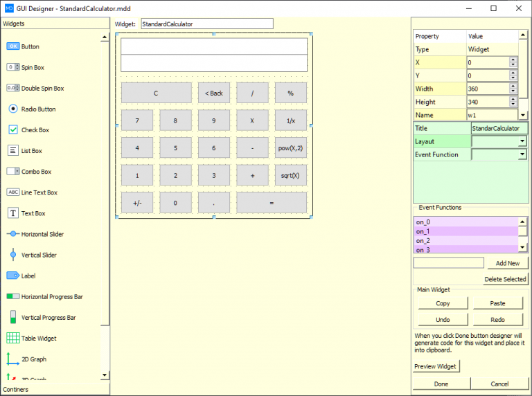Select the List Box widget icon
The width and height of the screenshot is (532, 396).
tap(13, 150)
